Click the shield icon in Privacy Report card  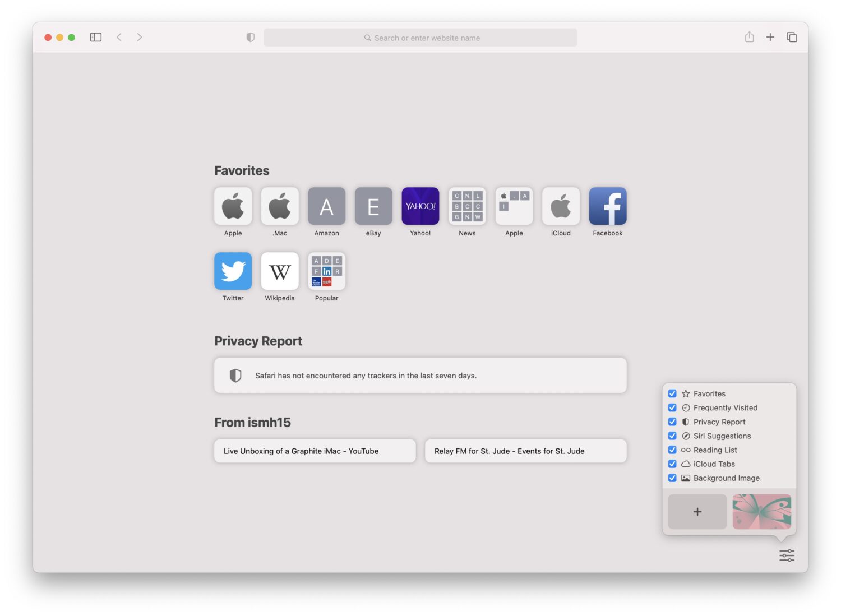click(235, 376)
